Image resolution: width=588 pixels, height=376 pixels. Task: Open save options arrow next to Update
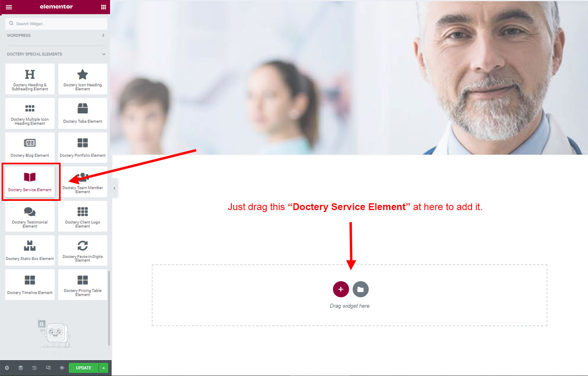[104, 368]
